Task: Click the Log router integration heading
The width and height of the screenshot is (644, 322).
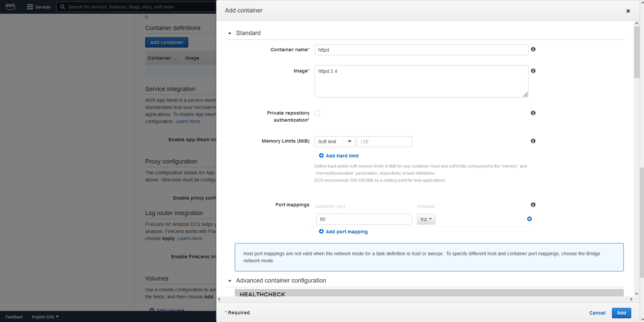Action: pyautogui.click(x=174, y=213)
